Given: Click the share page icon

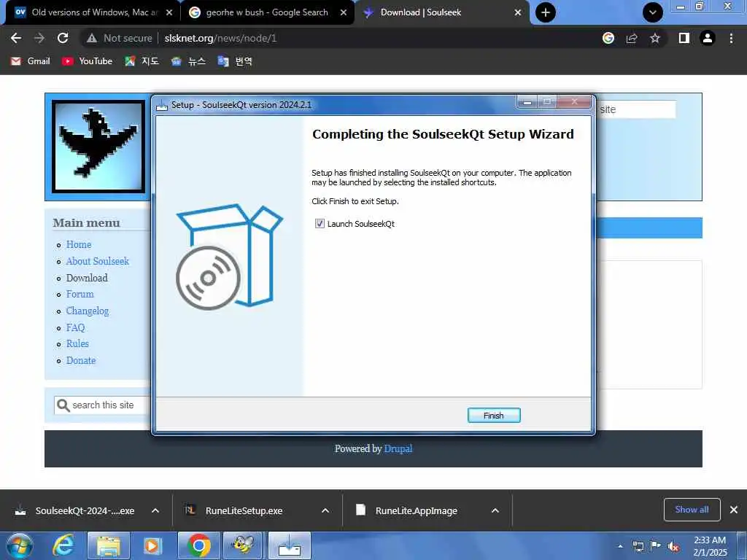Looking at the screenshot, I should click(x=632, y=38).
